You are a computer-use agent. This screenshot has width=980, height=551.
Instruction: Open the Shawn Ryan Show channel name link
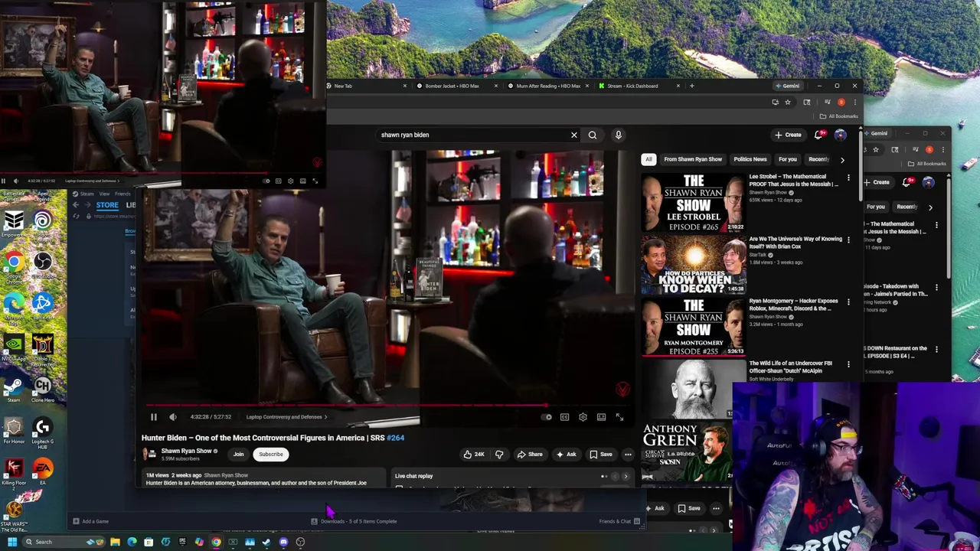[x=186, y=451]
